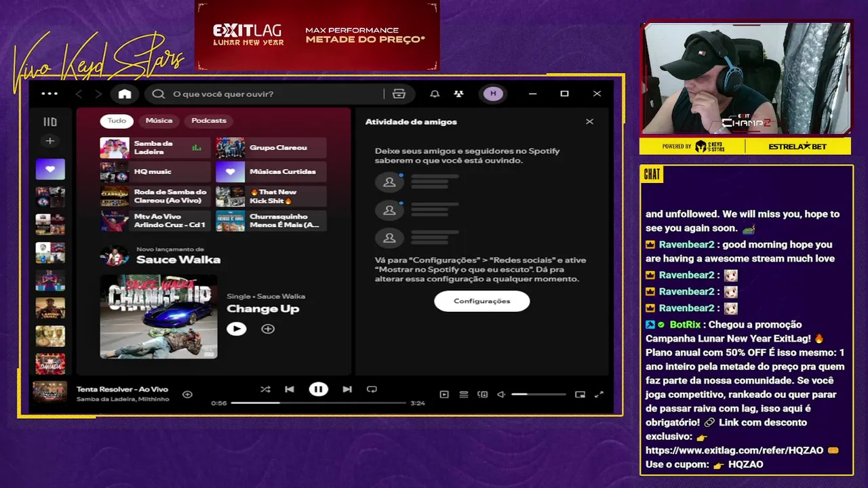Go forward with the right arrow
The height and width of the screenshot is (488, 868).
click(98, 94)
